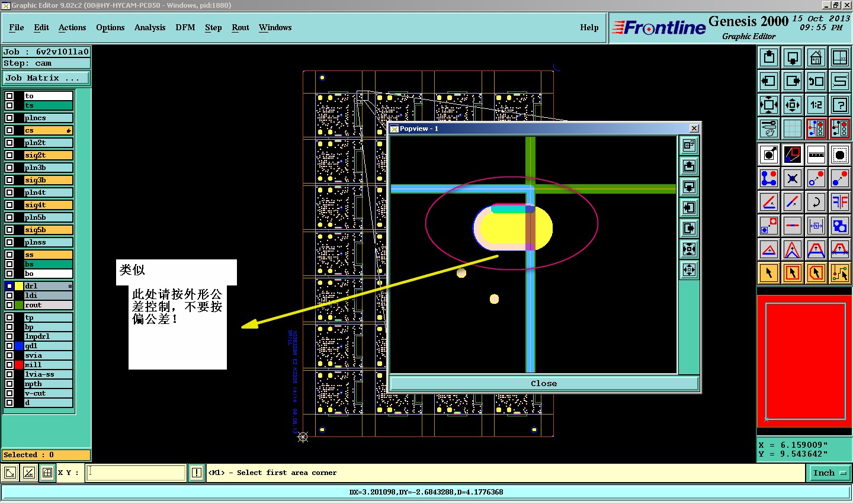Click the pan up icon in main toolbar
Image resolution: width=853 pixels, height=504 pixels.
[x=769, y=57]
